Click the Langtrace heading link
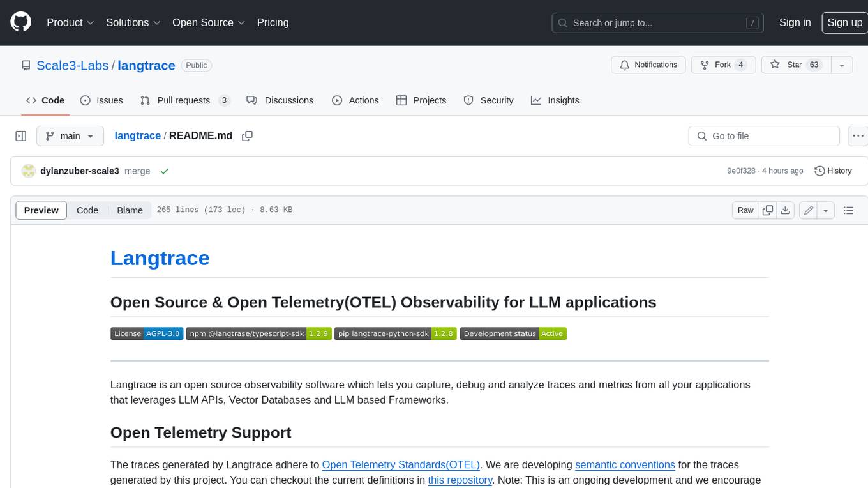Screen dimensions: 868x488 coord(160,258)
